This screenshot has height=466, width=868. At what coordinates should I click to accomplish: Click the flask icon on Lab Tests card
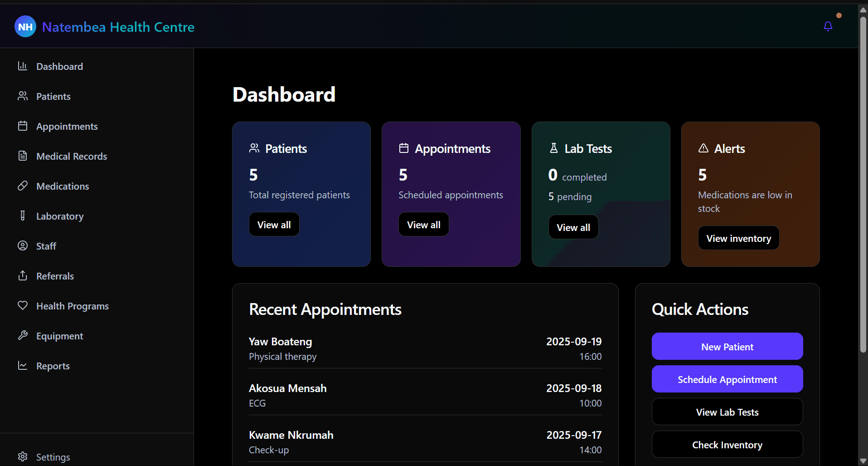click(x=553, y=148)
